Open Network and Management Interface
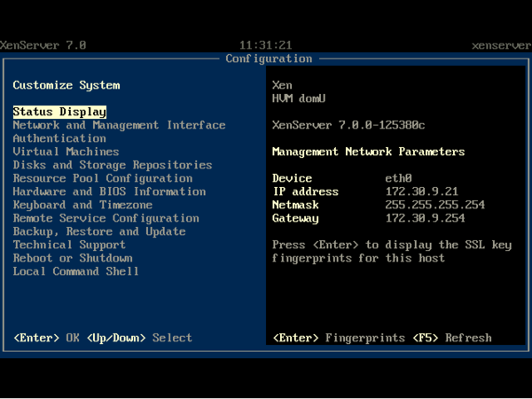This screenshot has height=399, width=532. (x=119, y=125)
